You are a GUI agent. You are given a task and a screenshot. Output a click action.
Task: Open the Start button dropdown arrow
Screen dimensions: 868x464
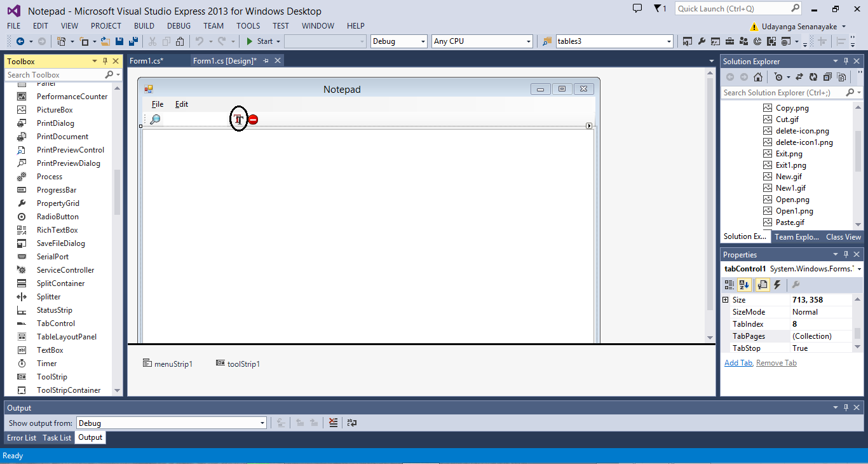click(x=278, y=41)
